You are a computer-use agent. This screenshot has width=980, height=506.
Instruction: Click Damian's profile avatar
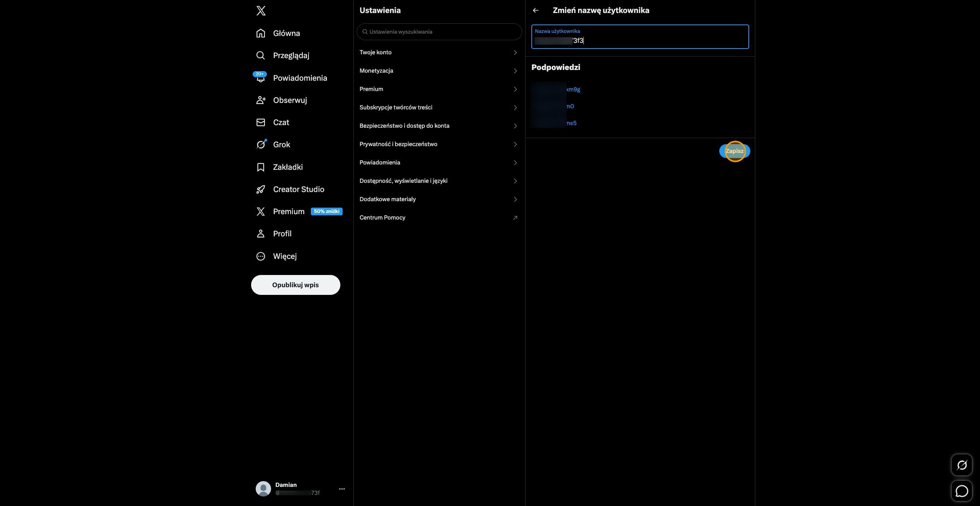tap(263, 489)
